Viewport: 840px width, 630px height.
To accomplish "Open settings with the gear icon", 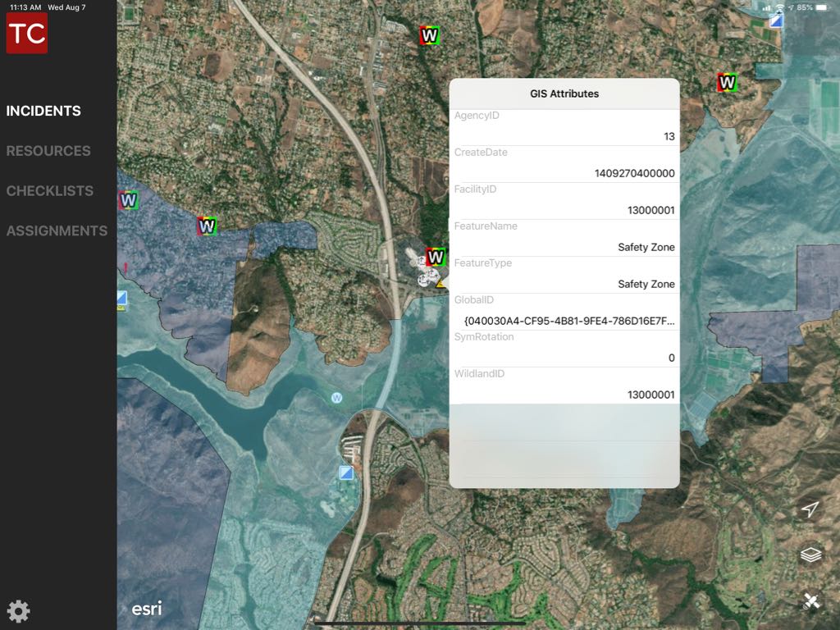I will point(18,611).
